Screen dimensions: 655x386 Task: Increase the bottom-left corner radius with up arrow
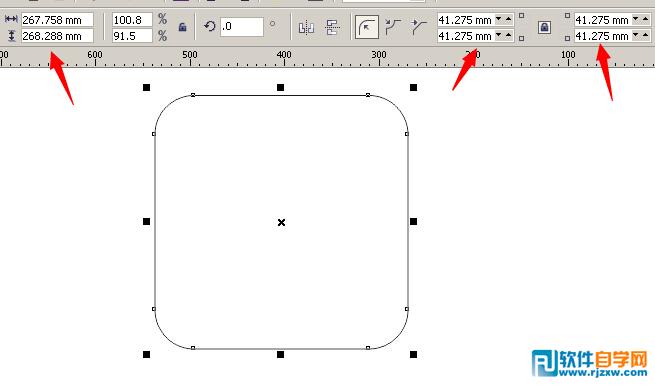coord(508,36)
